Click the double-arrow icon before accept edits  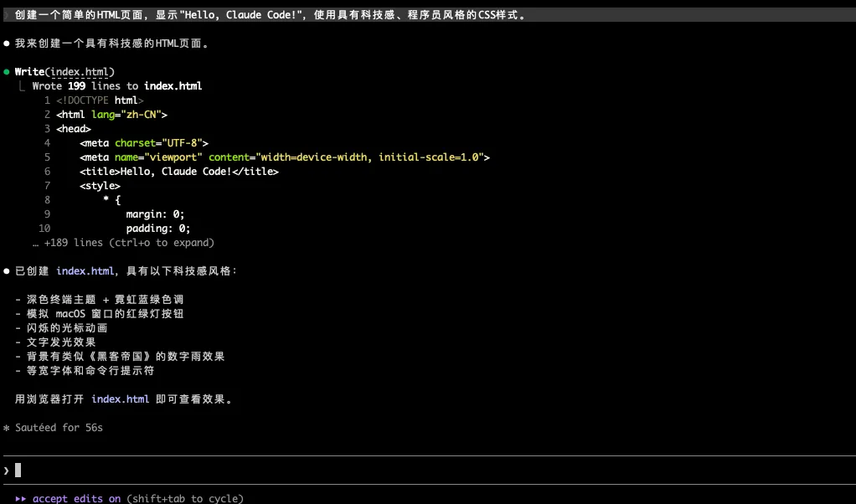tap(21, 498)
